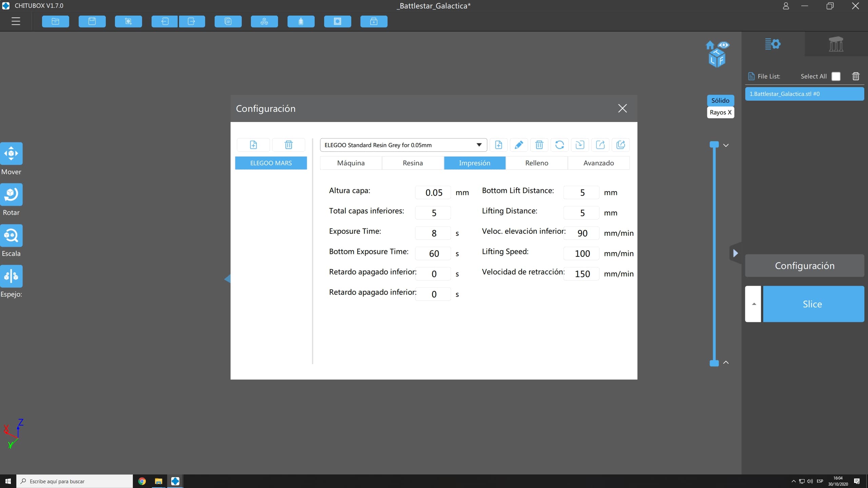Image resolution: width=868 pixels, height=488 pixels.
Task: Open the Avanzado tab
Action: [x=598, y=163]
